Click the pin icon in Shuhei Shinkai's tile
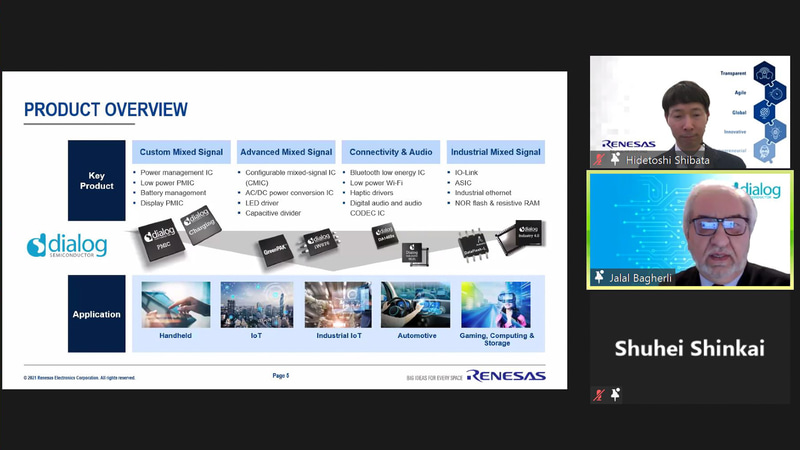Viewport: 800px width, 450px height. (x=615, y=394)
